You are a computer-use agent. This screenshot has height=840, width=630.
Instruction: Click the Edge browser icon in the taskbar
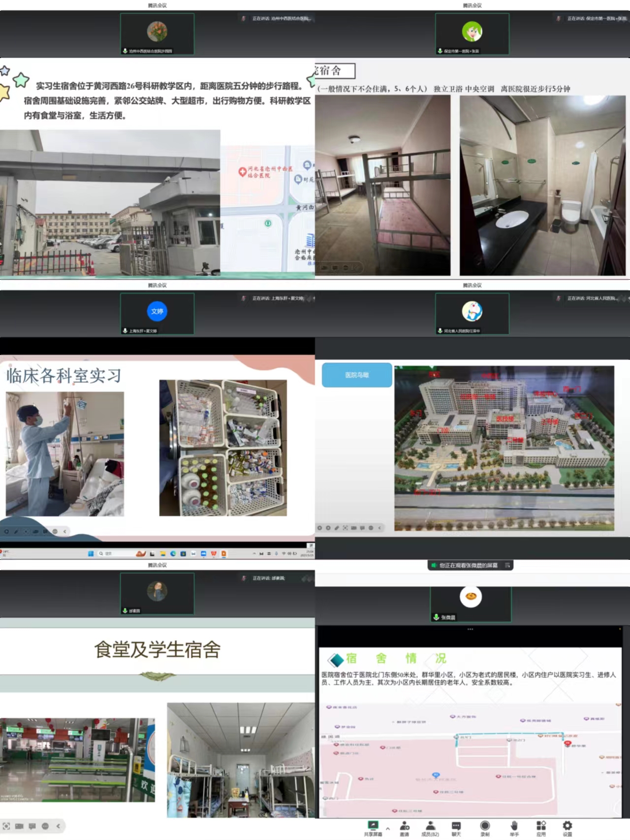click(173, 553)
